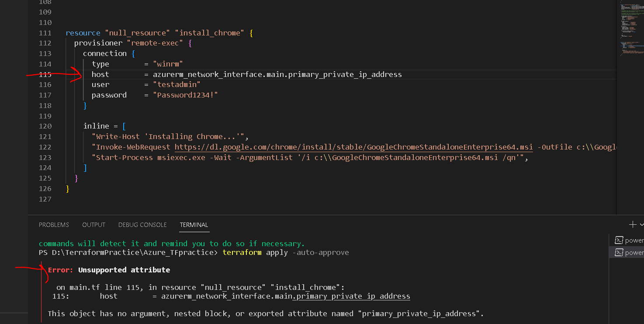
Task: Click the "inline" keyword on line 120
Action: click(x=96, y=126)
